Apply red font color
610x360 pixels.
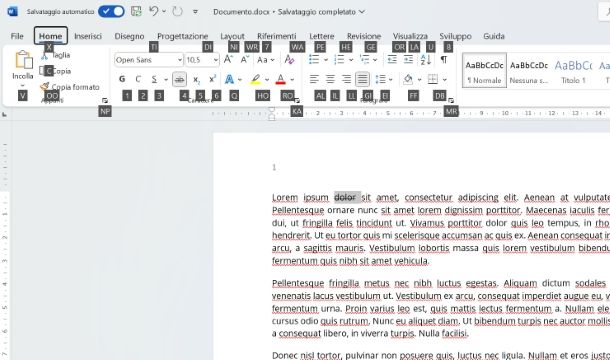(280, 79)
